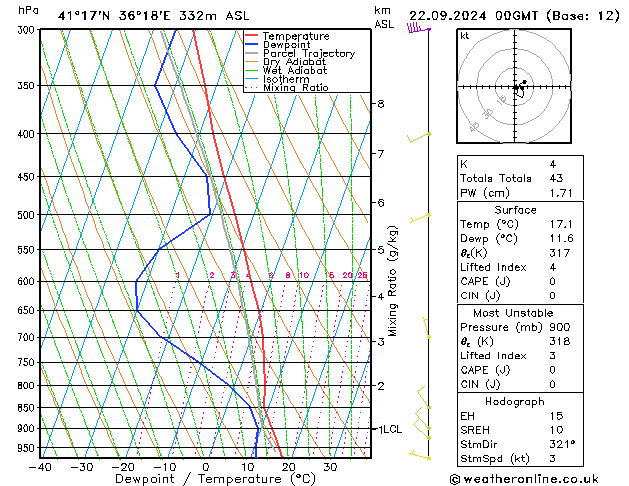Screen dimensions: 629x486
Task: Click the date label '22.09.2024 00GMT (Base: 12)'
Action: coord(514,16)
